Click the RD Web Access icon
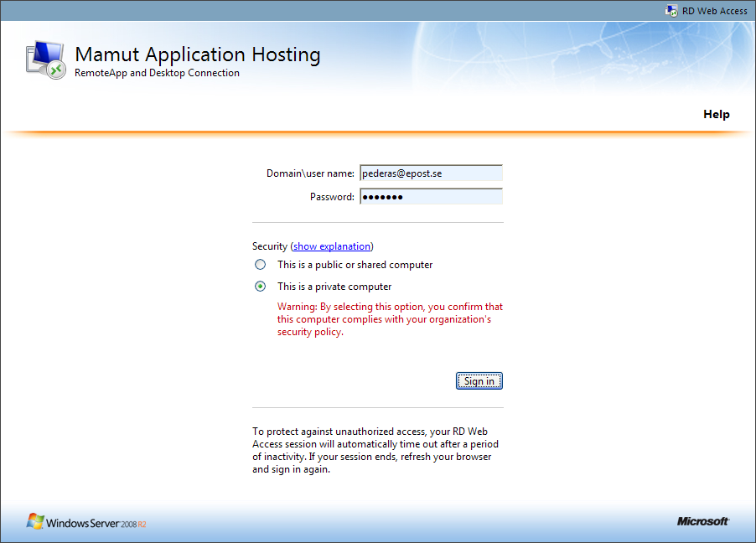This screenshot has width=756, height=543. 671,11
